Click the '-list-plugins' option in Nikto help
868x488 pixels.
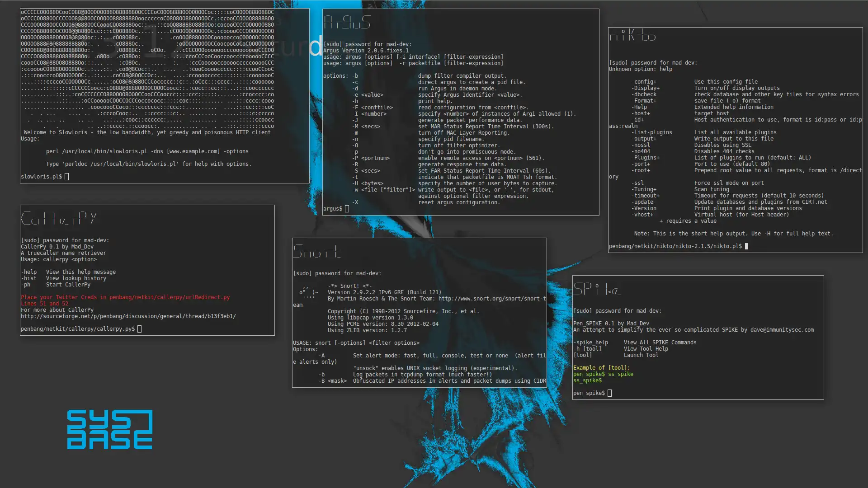[x=651, y=132]
